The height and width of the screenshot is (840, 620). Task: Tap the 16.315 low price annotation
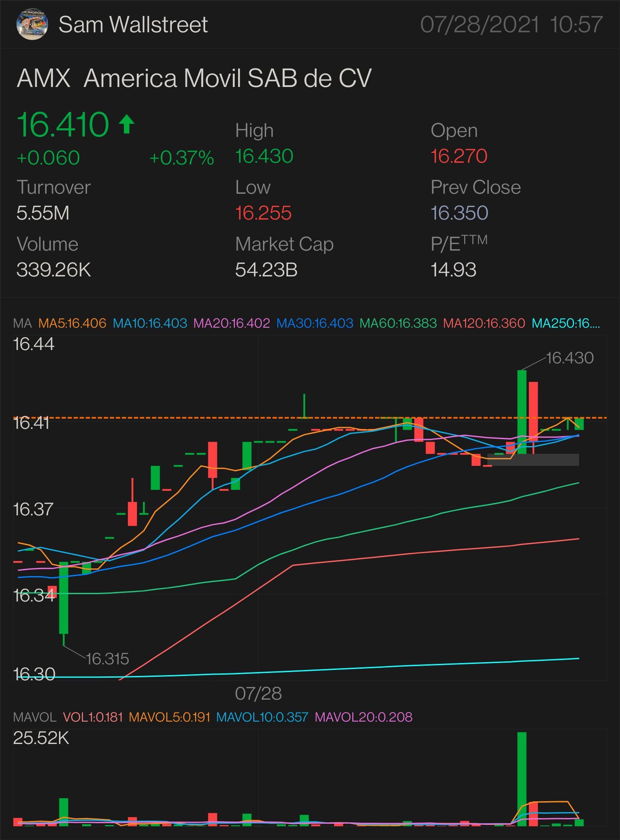107,659
